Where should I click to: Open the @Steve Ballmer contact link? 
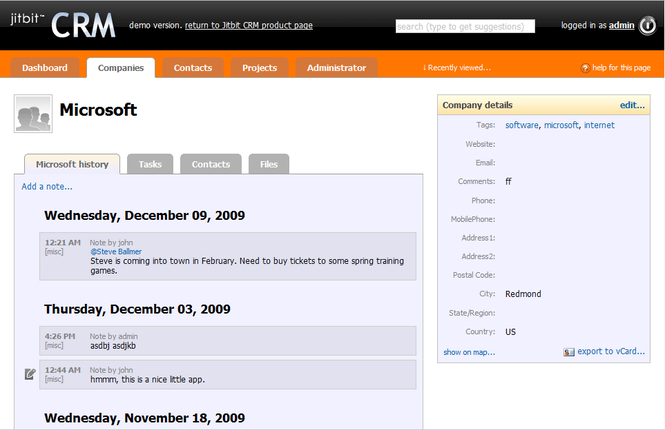click(116, 251)
